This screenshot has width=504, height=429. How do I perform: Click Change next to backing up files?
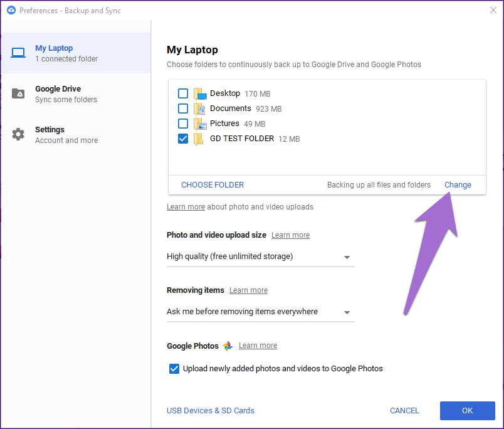pyautogui.click(x=458, y=185)
